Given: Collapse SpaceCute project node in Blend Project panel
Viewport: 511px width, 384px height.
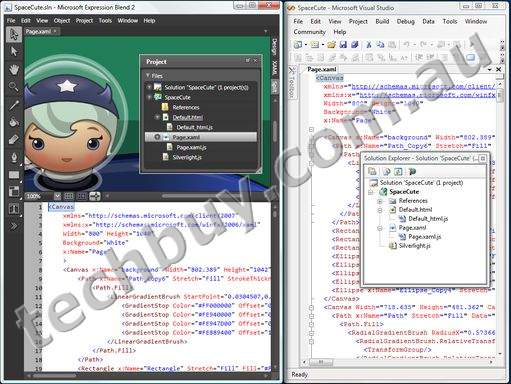Looking at the screenshot, I should tap(149, 97).
